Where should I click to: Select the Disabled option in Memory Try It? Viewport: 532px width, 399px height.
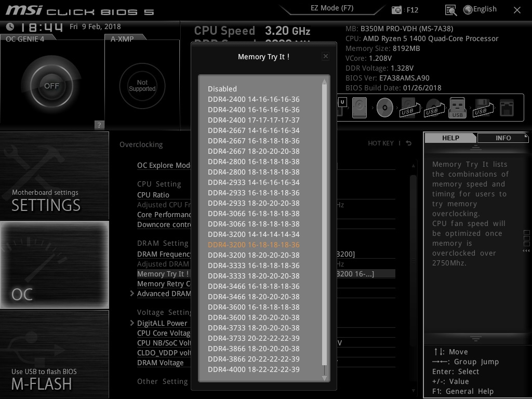click(x=222, y=89)
